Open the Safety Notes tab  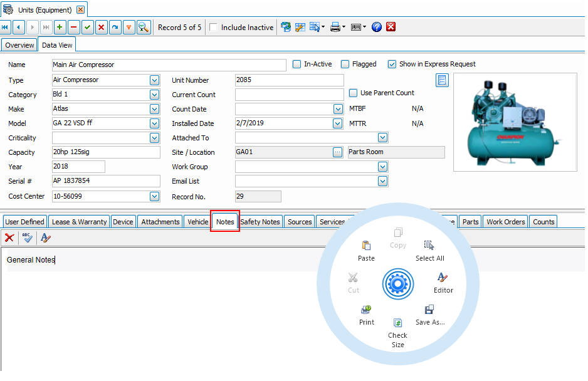click(x=260, y=222)
